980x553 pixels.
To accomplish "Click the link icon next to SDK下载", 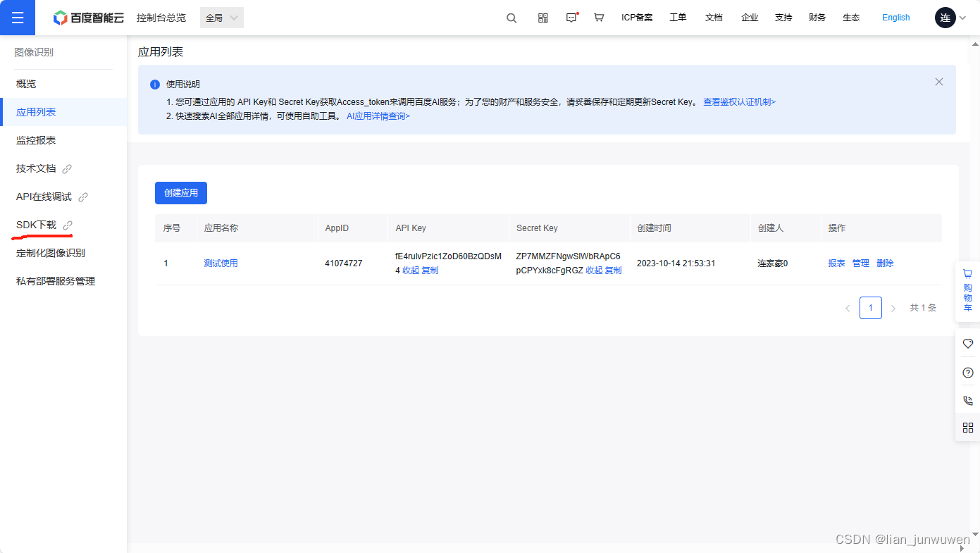I will [x=68, y=225].
